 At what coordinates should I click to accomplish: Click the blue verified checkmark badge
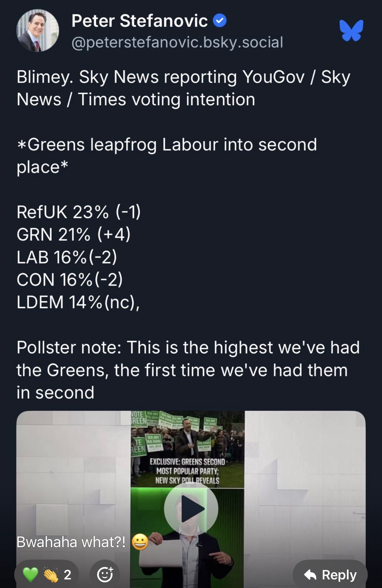(x=220, y=21)
